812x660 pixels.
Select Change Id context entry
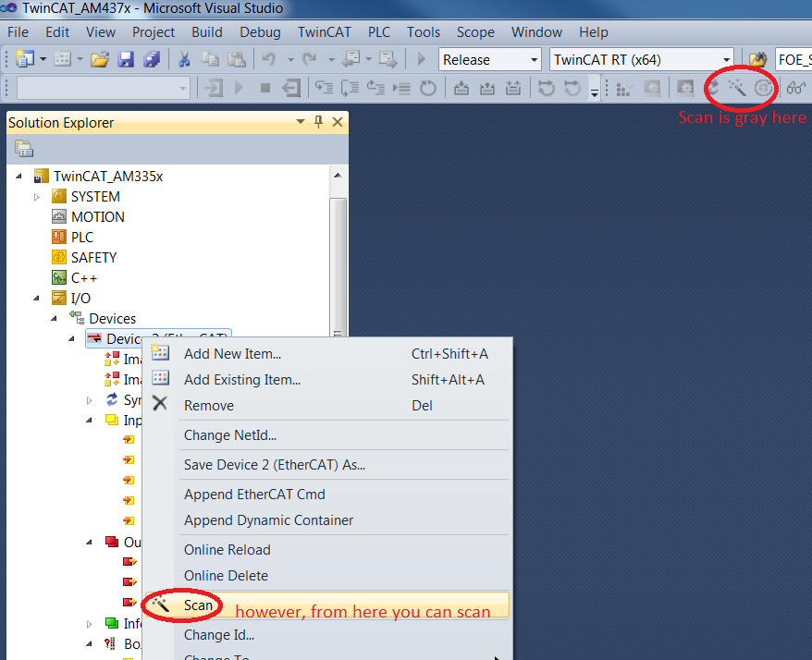point(327,635)
